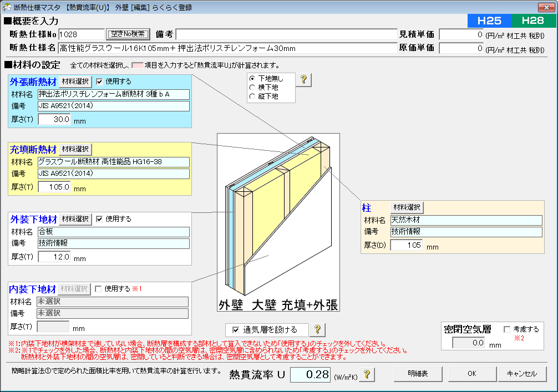Click the 見積単価 input field
Viewport: 558px width, 392px height.
461,34
